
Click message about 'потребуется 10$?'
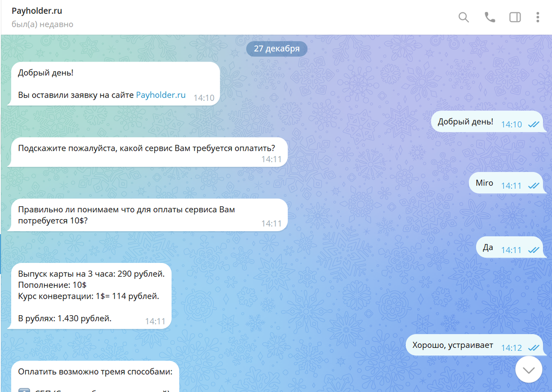click(148, 215)
